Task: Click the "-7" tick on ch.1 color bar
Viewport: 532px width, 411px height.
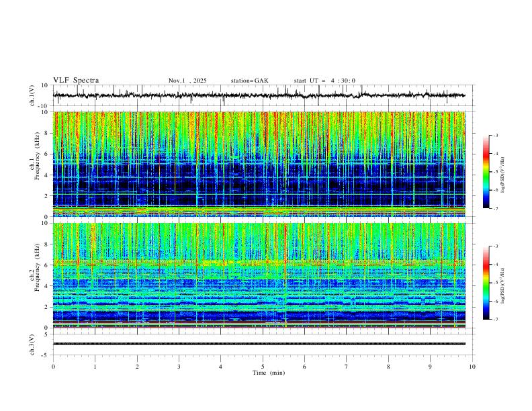Action: click(x=495, y=208)
